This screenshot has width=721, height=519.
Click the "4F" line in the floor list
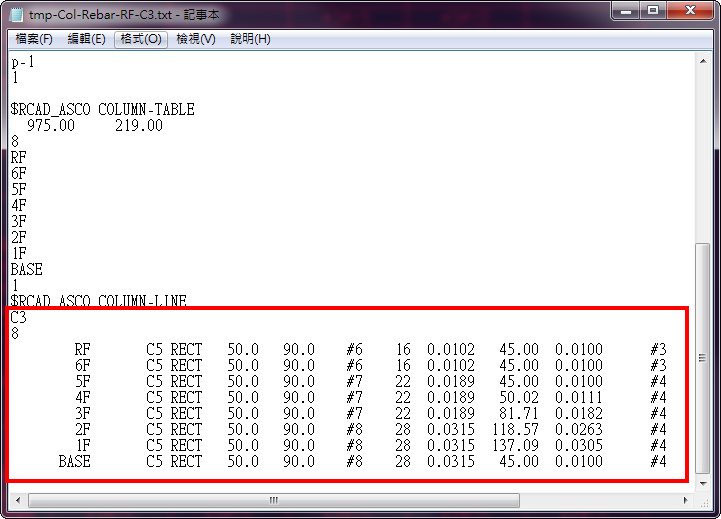coord(19,205)
